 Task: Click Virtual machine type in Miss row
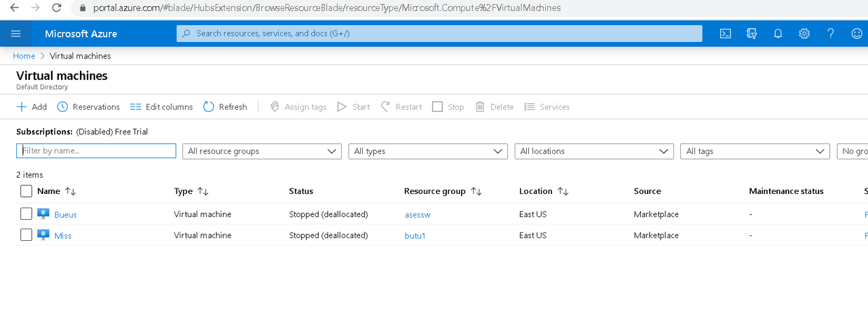click(203, 235)
